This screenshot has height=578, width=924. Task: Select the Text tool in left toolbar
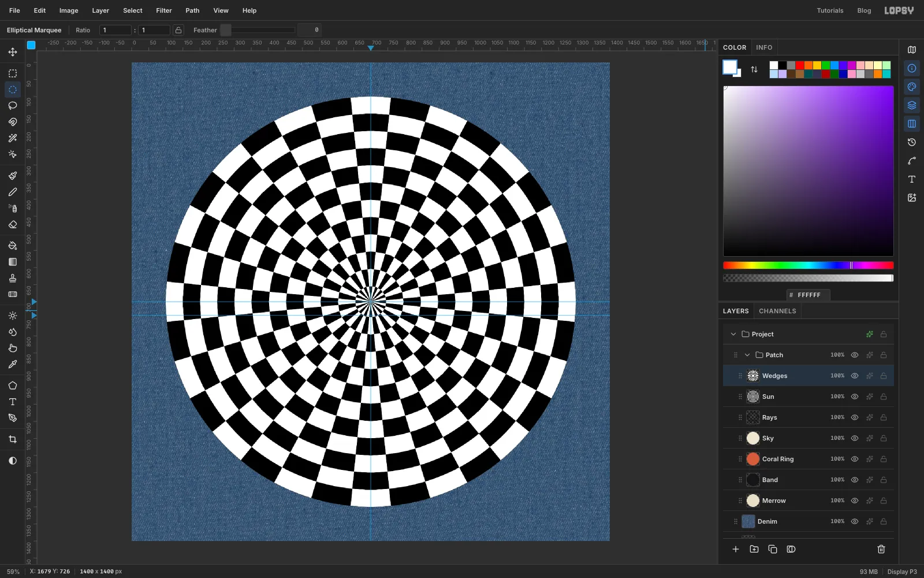pos(13,402)
